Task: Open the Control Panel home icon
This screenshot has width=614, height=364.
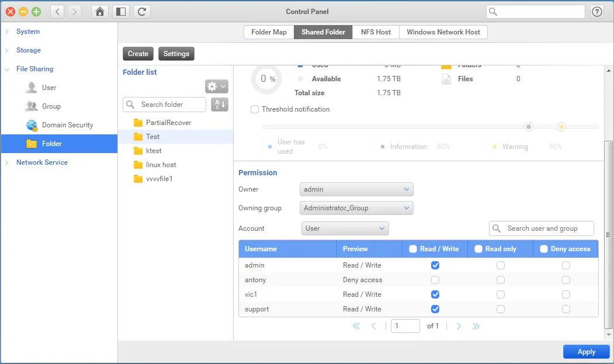Action: [x=100, y=12]
